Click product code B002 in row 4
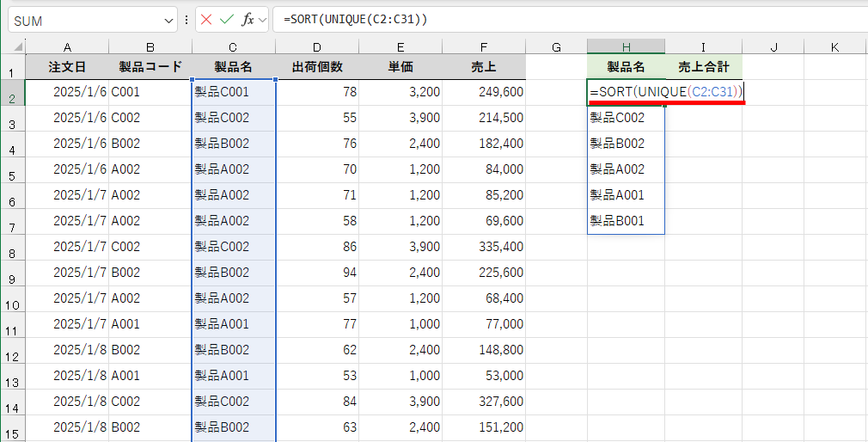This screenshot has height=442, width=868. point(150,144)
